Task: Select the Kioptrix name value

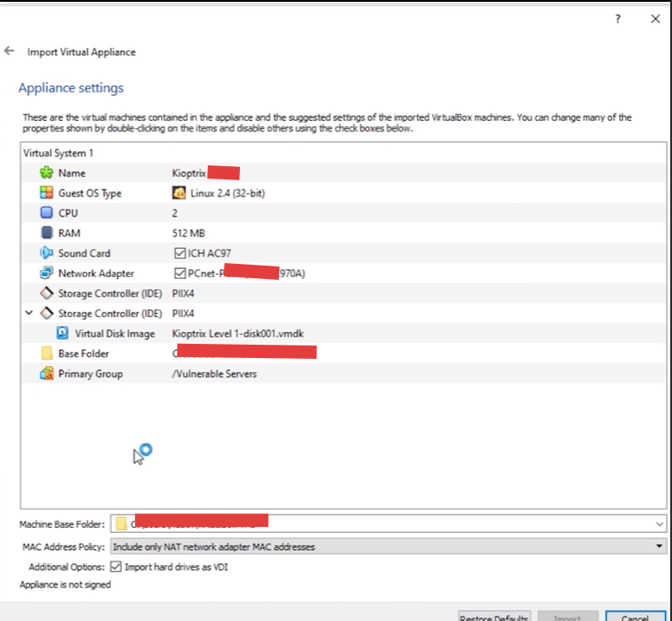Action: pyautogui.click(x=189, y=173)
